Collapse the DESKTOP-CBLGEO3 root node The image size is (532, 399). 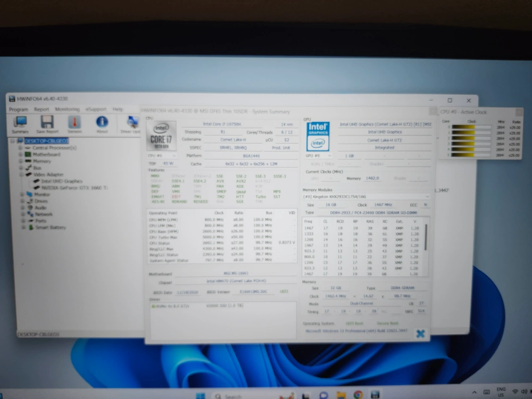tap(13, 141)
